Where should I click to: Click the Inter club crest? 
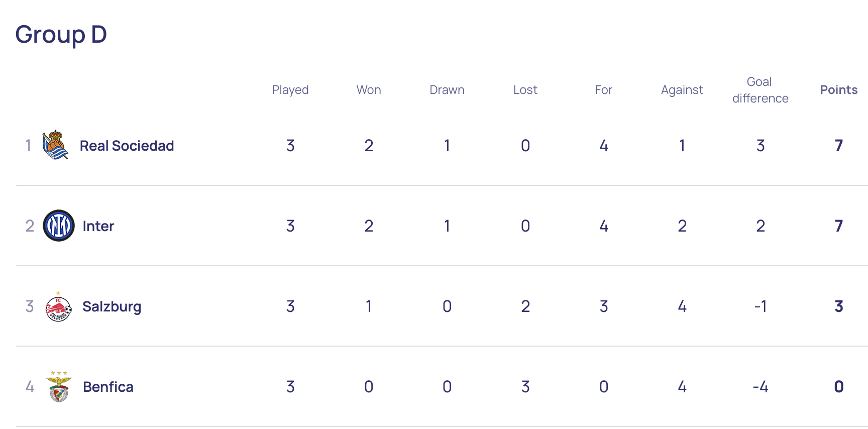[59, 226]
